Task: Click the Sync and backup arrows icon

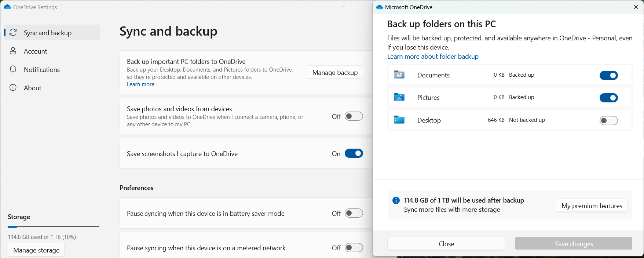Action: click(x=13, y=33)
